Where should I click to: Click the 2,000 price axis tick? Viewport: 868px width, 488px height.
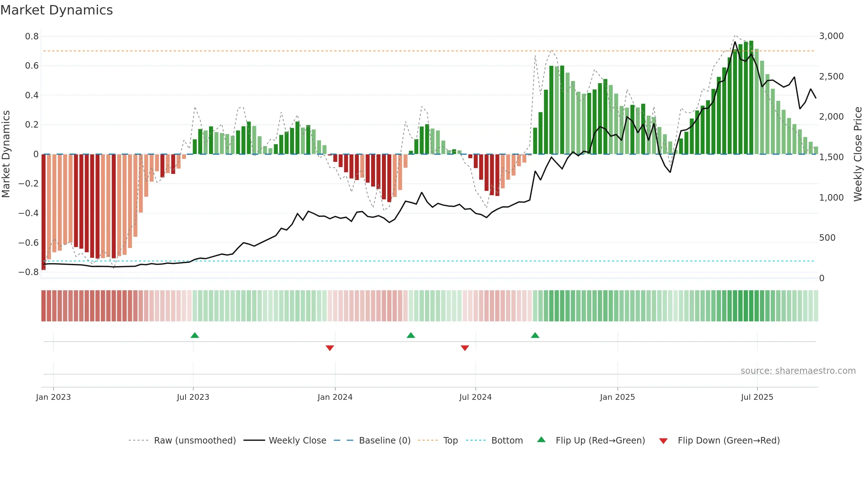click(x=831, y=117)
